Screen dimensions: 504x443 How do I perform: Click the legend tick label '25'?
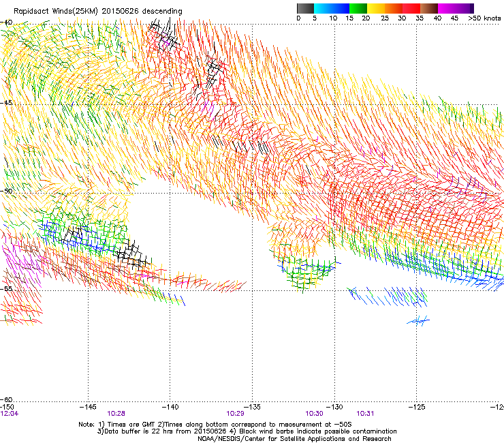pyautogui.click(x=385, y=18)
